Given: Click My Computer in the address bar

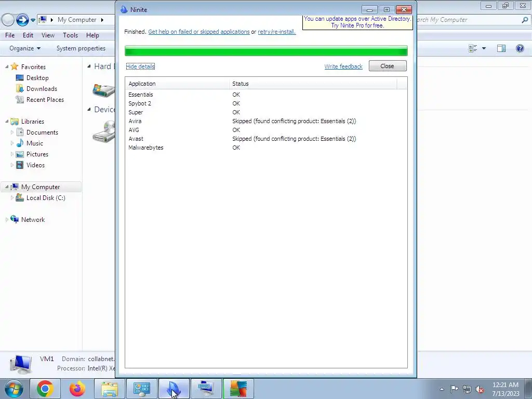Looking at the screenshot, I should tap(77, 20).
